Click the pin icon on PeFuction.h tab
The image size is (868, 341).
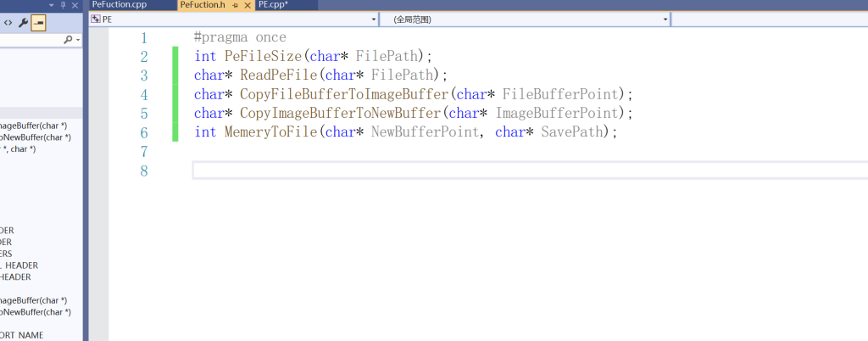[235, 5]
